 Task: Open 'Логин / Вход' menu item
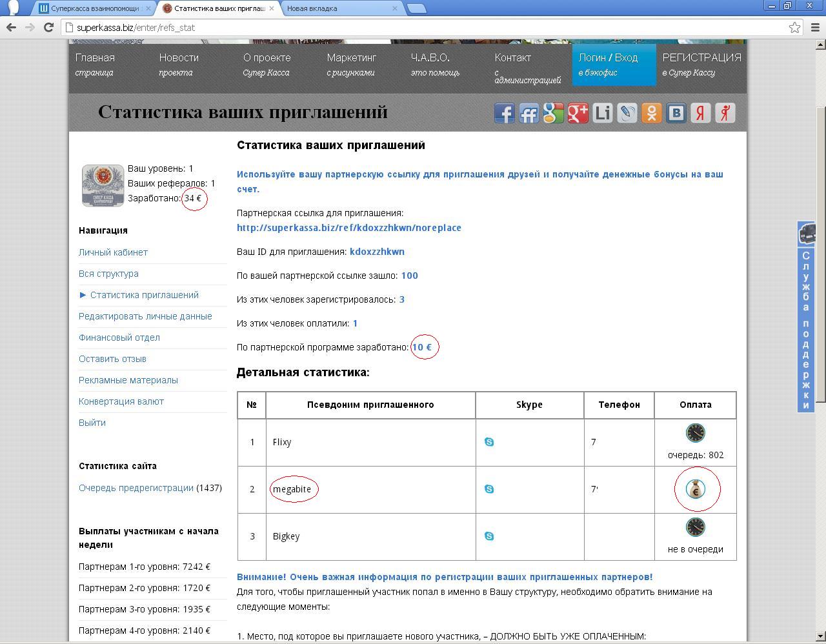pos(614,65)
